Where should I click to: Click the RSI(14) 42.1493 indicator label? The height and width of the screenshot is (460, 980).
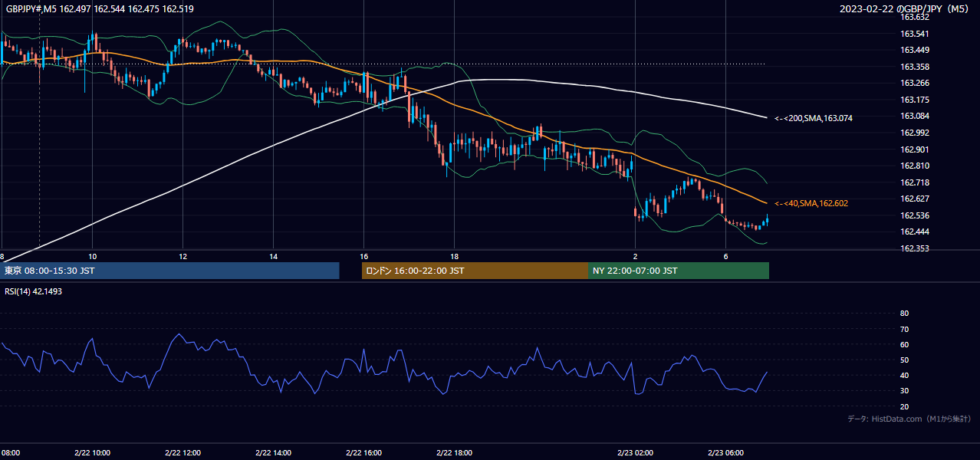point(33,291)
